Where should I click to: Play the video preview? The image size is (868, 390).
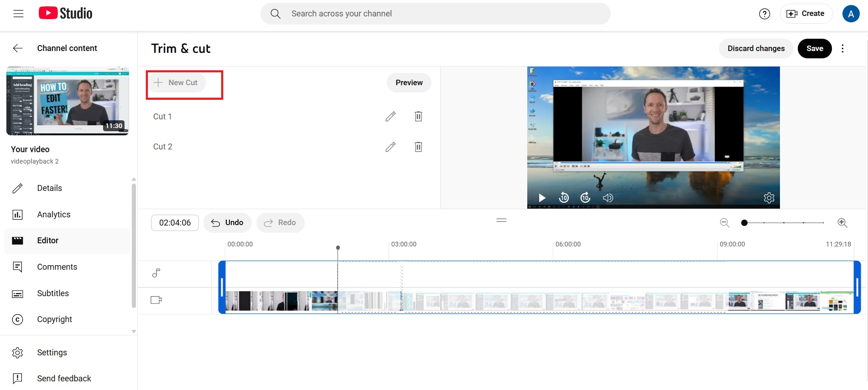pyautogui.click(x=542, y=198)
